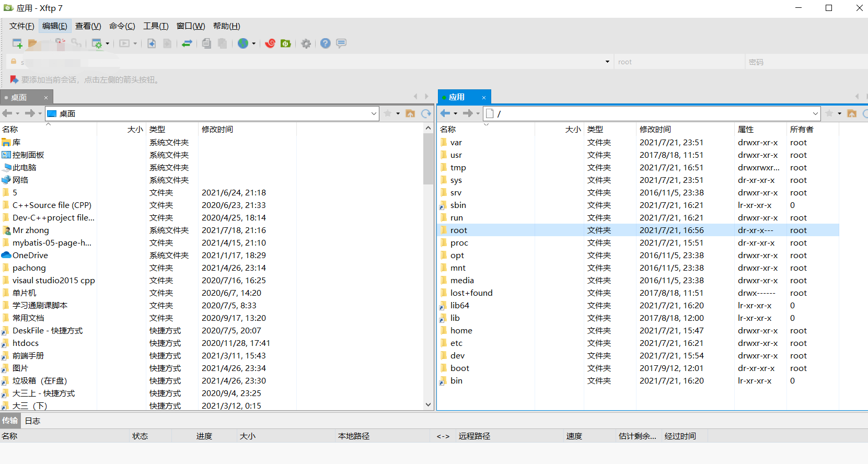
Task: Click the remote pane home folder icon
Action: coord(852,113)
